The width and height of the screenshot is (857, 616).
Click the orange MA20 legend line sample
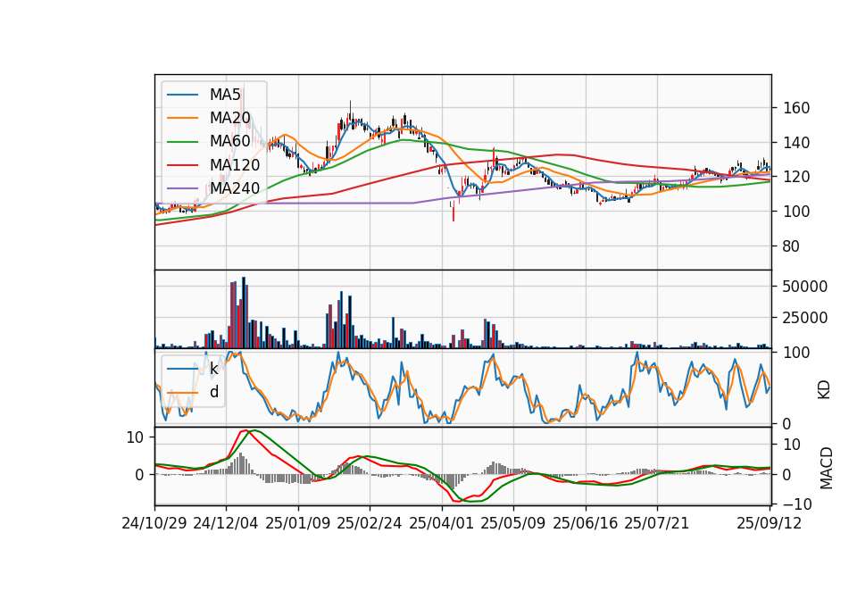pos(182,118)
